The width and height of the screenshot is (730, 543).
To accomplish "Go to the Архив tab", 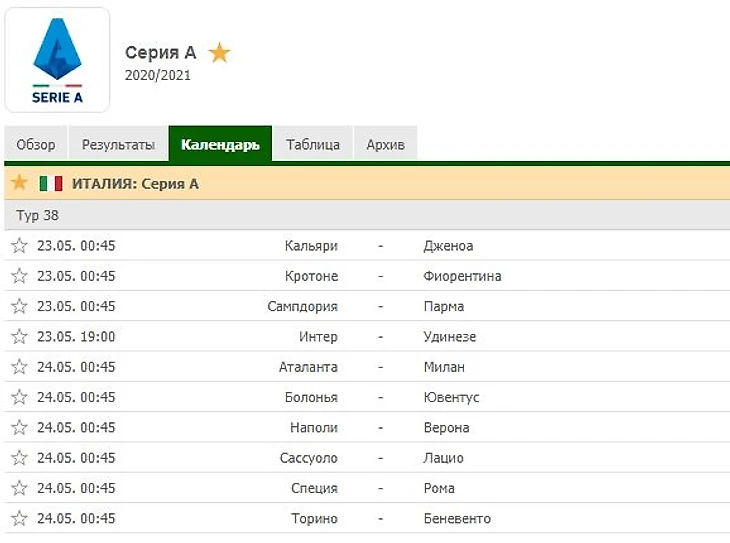I will pos(386,144).
